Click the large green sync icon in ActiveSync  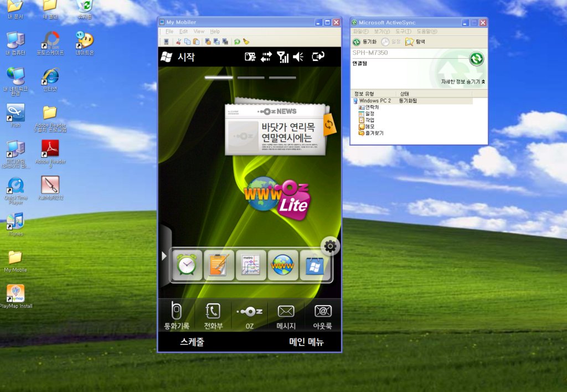[476, 59]
